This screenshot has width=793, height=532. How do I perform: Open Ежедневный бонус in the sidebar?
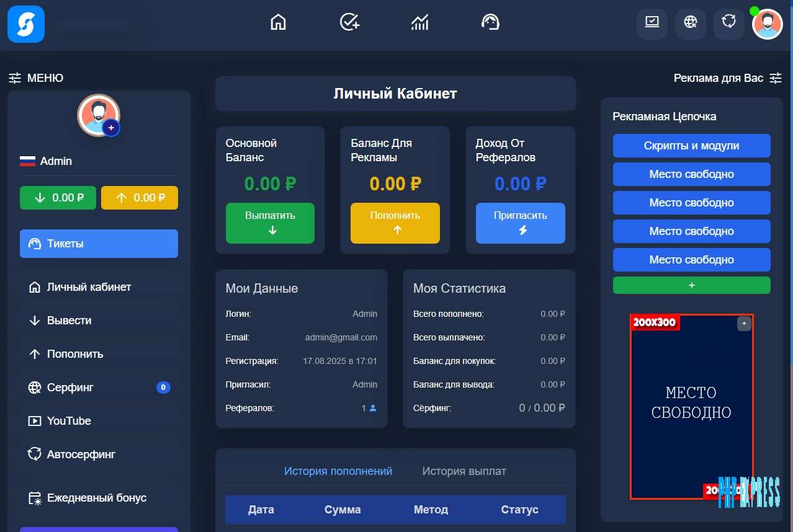tap(99, 498)
